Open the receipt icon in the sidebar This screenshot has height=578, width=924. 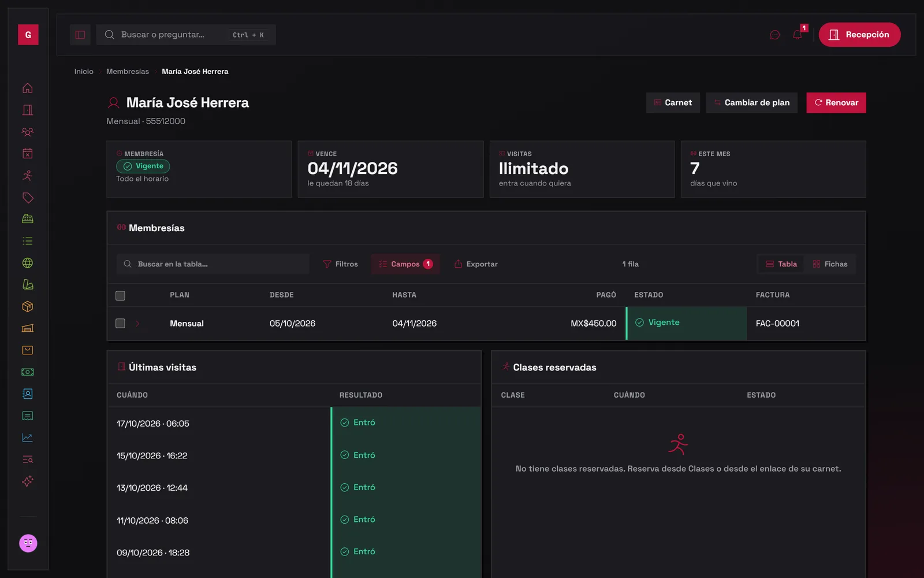(x=28, y=416)
